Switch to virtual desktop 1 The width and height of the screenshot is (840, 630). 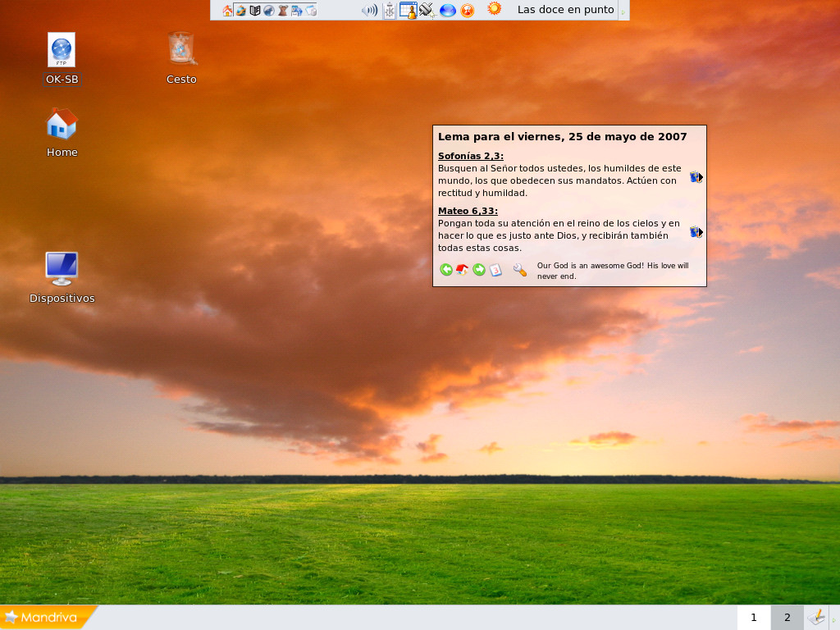pyautogui.click(x=754, y=618)
